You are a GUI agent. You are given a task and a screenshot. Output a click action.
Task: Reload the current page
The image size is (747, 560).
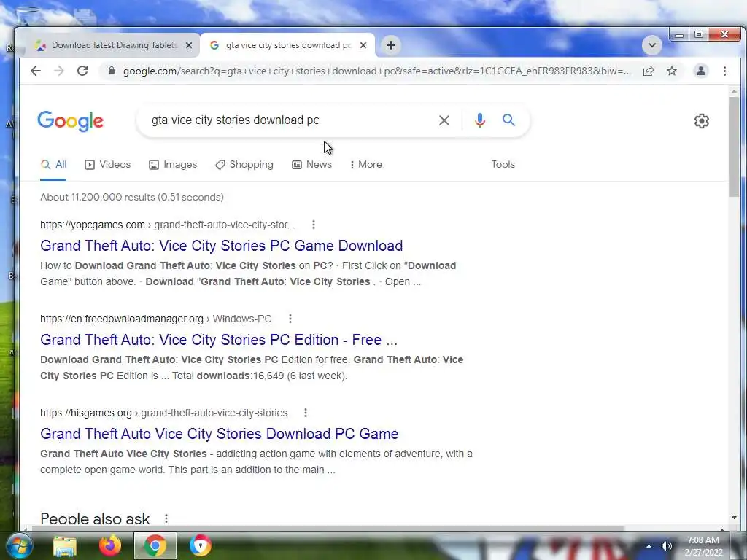82,71
